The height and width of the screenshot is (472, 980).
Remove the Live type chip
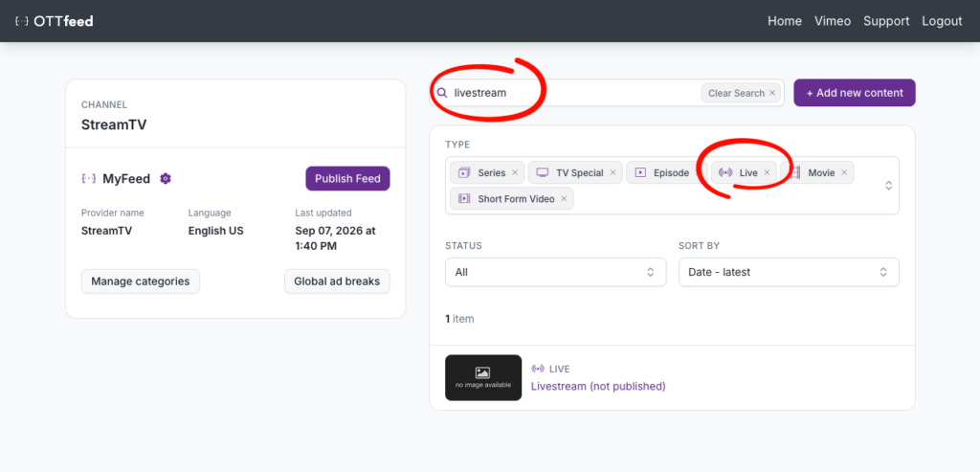(x=767, y=173)
